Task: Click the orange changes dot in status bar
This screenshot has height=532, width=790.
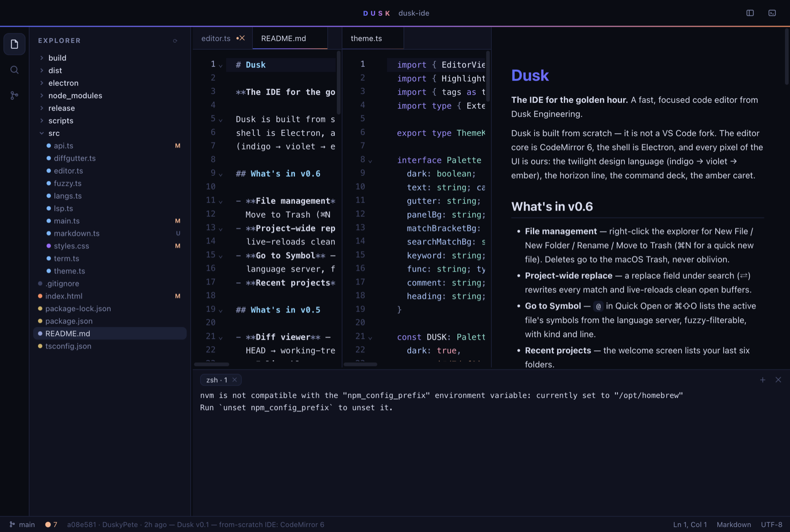Action: point(48,525)
